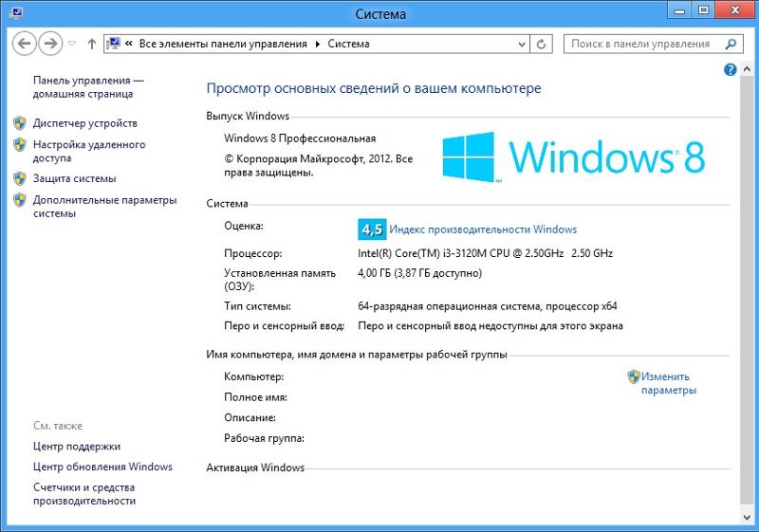
Task: Open Центр обновления Windows link
Action: point(102,467)
